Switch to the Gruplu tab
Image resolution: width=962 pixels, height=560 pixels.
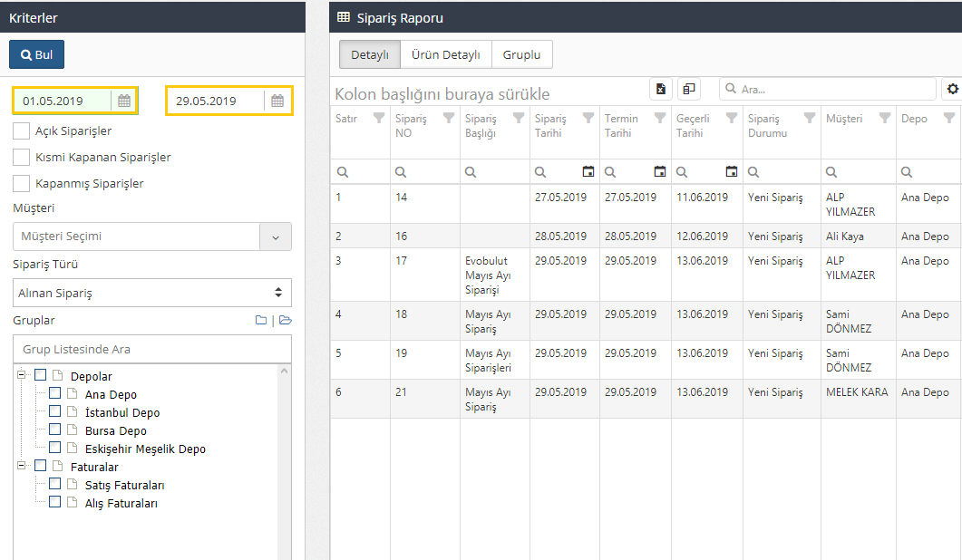pos(521,54)
